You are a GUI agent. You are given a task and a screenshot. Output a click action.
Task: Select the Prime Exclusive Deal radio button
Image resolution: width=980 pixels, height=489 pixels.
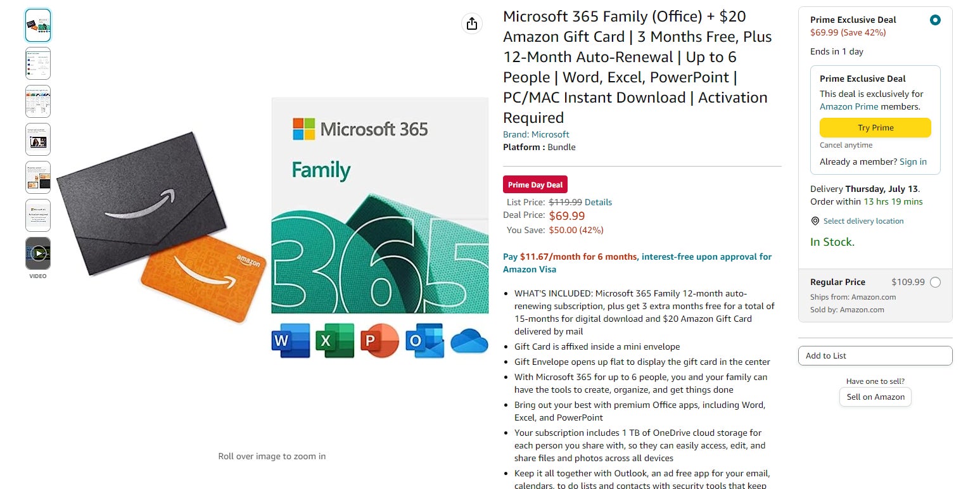pyautogui.click(x=935, y=20)
